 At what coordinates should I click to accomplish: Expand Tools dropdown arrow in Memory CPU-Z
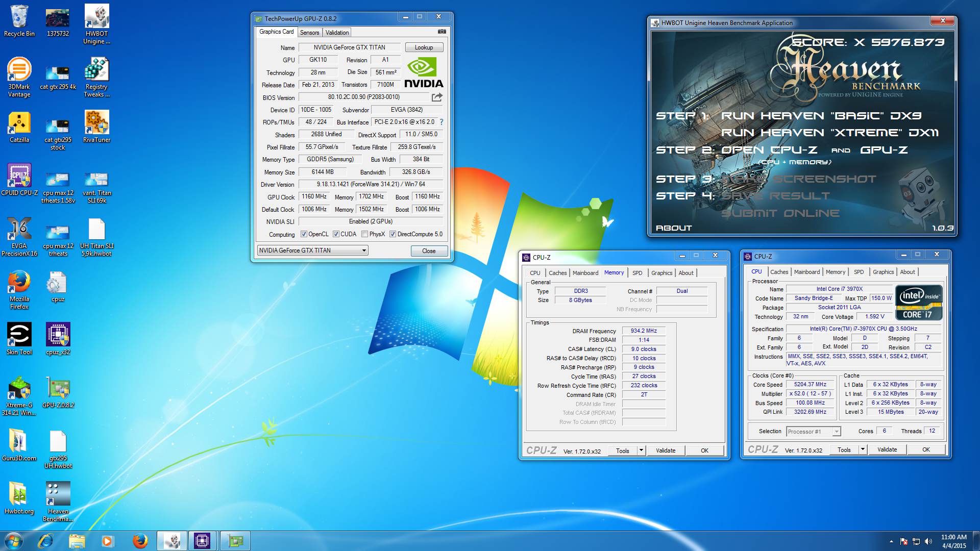[641, 450]
